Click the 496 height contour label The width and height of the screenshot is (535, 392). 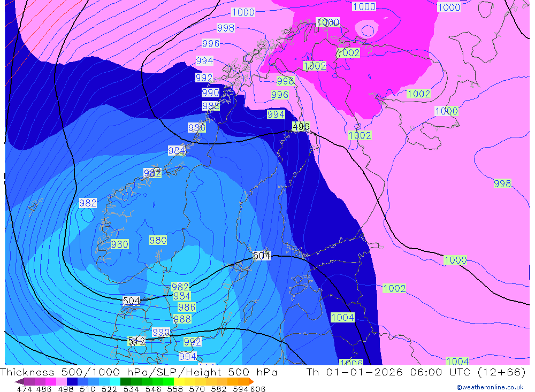point(301,127)
